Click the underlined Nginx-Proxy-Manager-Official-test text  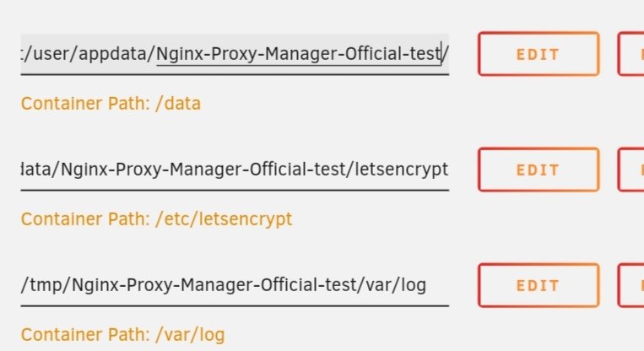coord(299,54)
